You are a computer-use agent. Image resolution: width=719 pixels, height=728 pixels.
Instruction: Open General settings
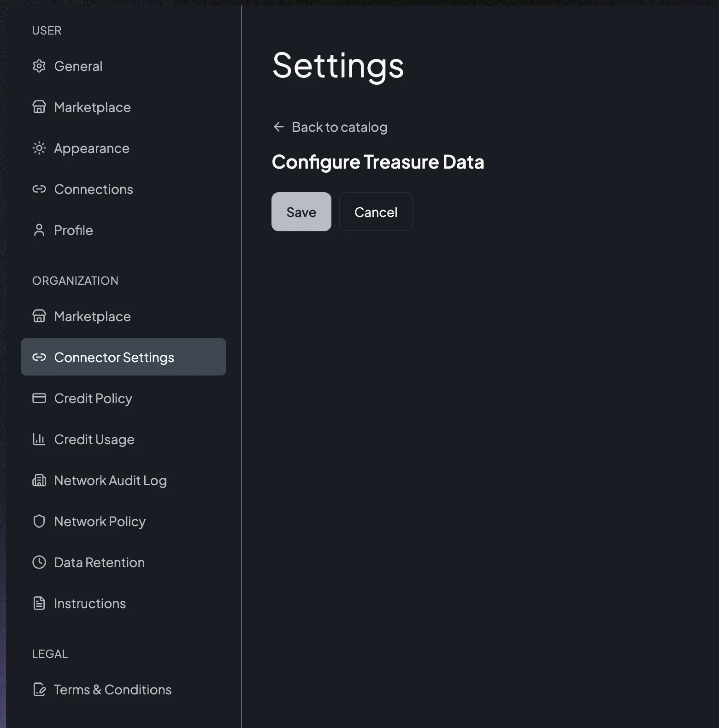pyautogui.click(x=124, y=66)
